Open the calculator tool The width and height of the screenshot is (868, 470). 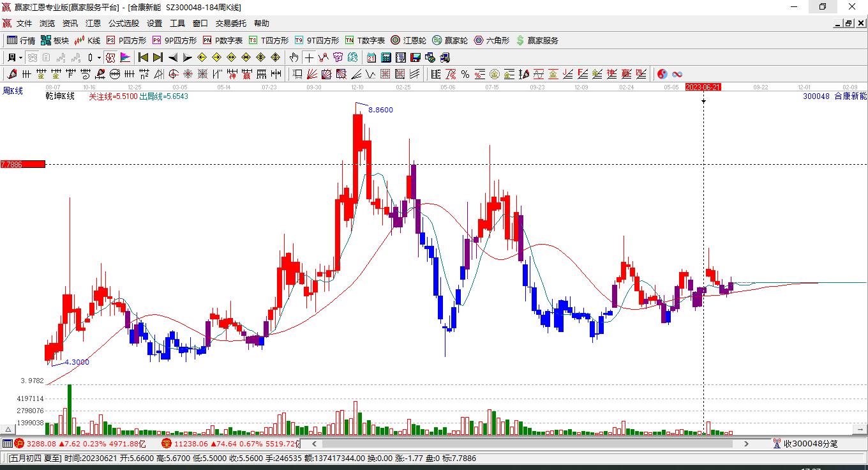(386, 57)
